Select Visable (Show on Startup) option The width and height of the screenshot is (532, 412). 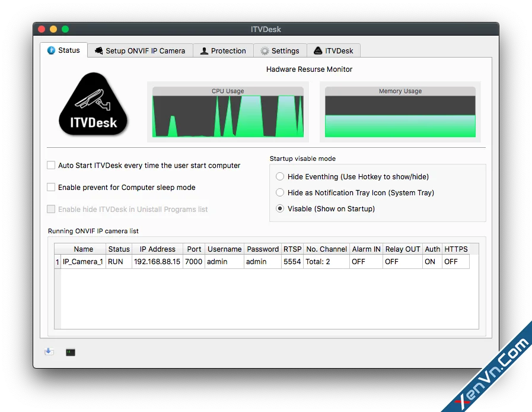click(x=280, y=208)
